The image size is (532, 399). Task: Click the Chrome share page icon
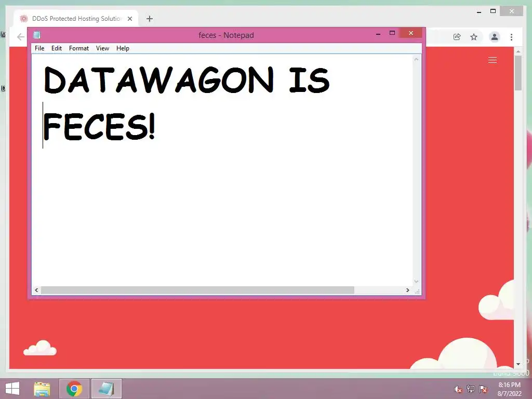[457, 37]
